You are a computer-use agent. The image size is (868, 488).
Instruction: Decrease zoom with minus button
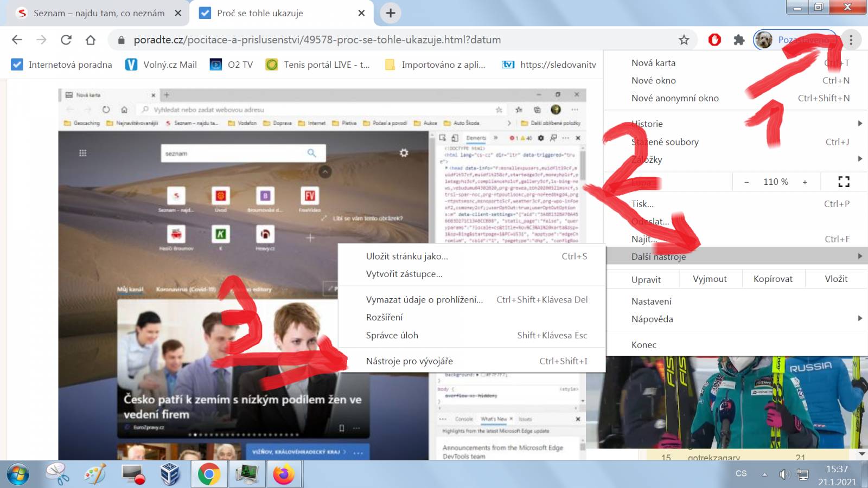(746, 182)
